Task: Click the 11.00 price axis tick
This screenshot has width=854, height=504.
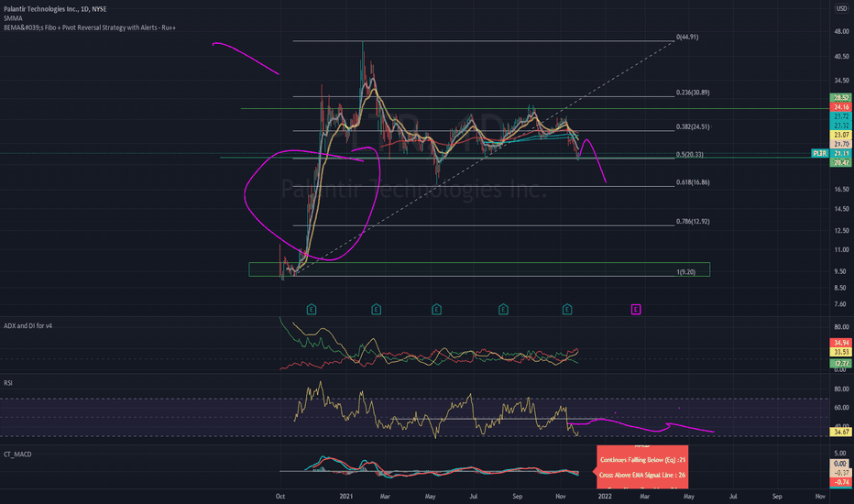Action: tap(841, 250)
